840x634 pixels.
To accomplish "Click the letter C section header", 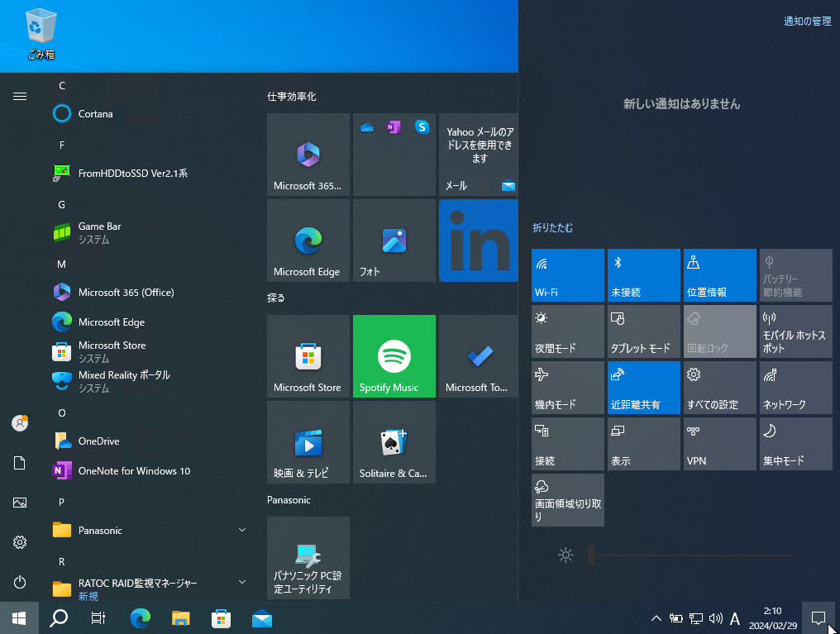I will click(62, 86).
